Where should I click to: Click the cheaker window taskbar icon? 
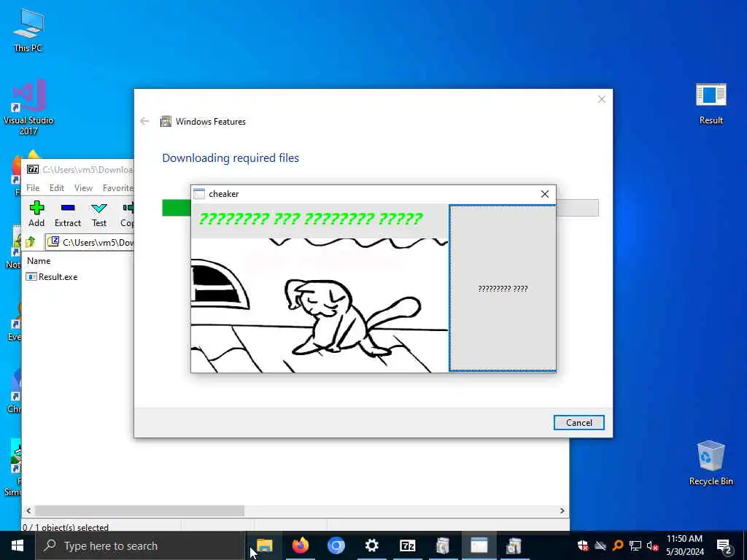pos(479,545)
